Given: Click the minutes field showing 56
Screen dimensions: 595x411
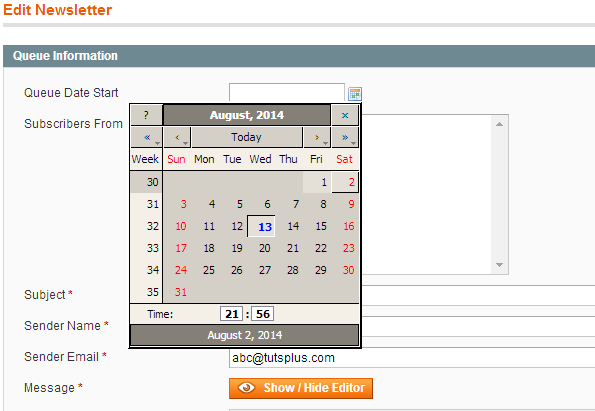Looking at the screenshot, I should pos(263,314).
